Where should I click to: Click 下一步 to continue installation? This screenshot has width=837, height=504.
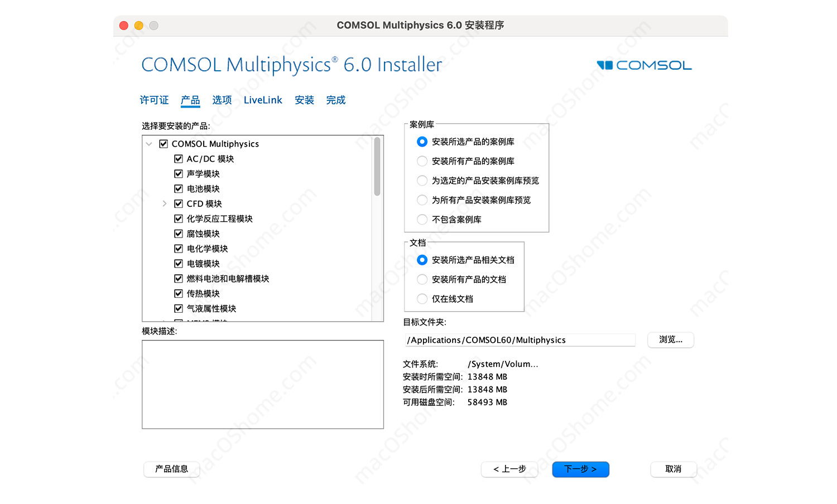580,469
